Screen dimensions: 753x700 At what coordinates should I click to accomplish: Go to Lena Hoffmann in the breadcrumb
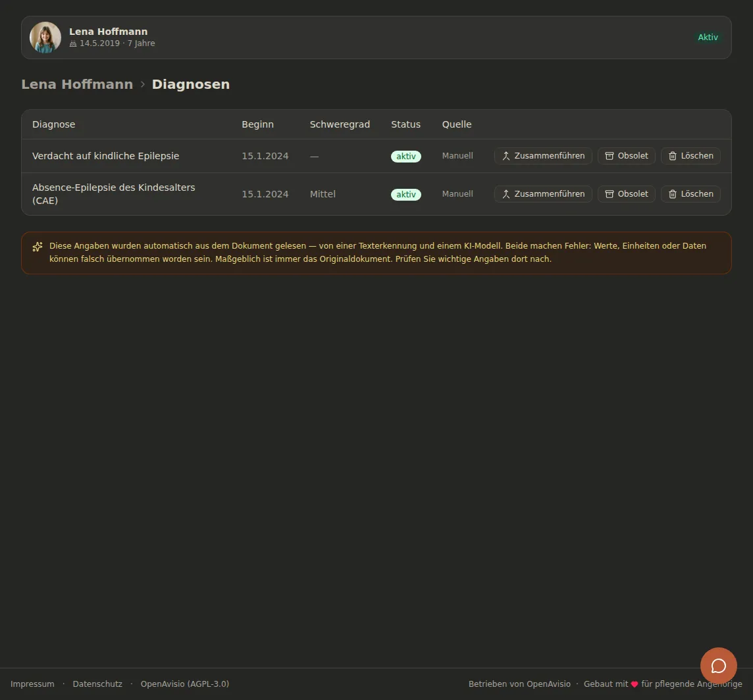click(77, 84)
